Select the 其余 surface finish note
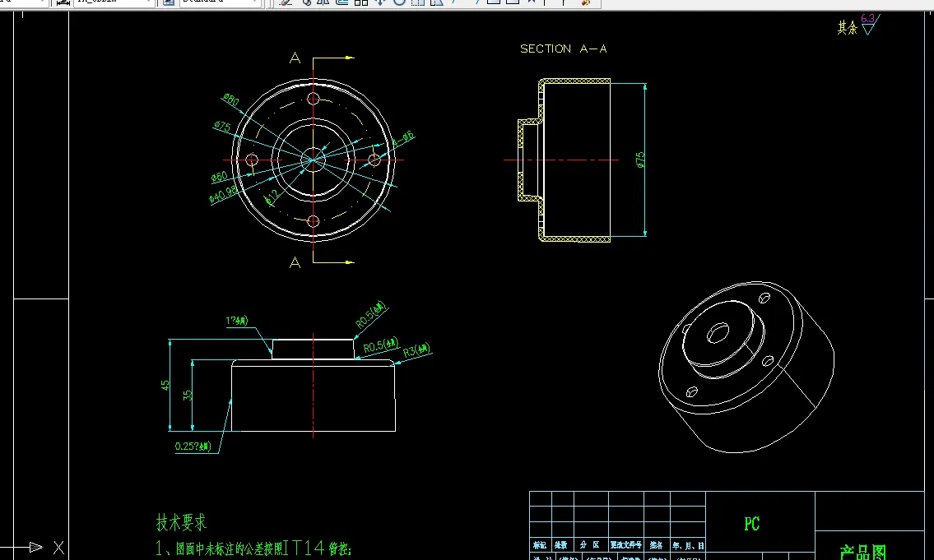The image size is (934, 560). 847,27
